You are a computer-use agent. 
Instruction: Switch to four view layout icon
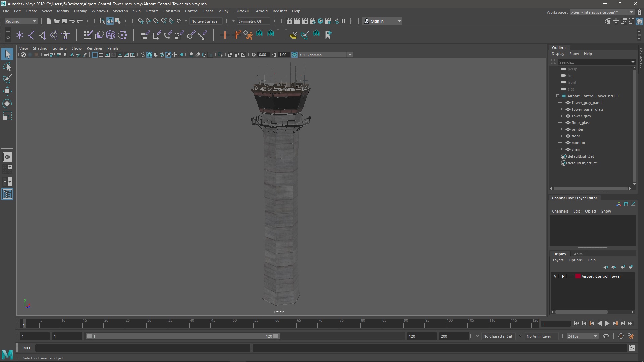pos(7,169)
